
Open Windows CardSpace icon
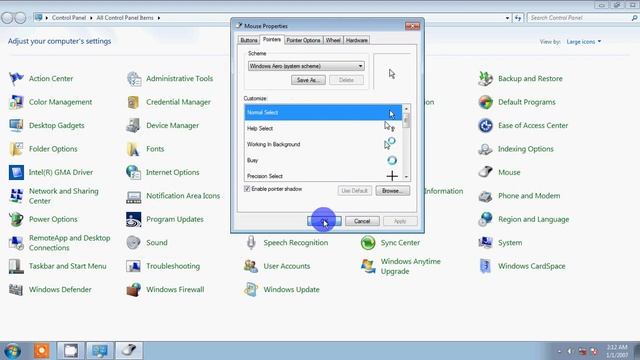485,266
